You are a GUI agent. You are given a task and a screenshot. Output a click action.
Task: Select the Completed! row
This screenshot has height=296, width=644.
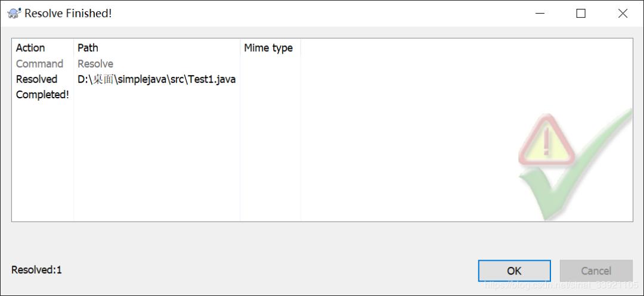click(42, 95)
